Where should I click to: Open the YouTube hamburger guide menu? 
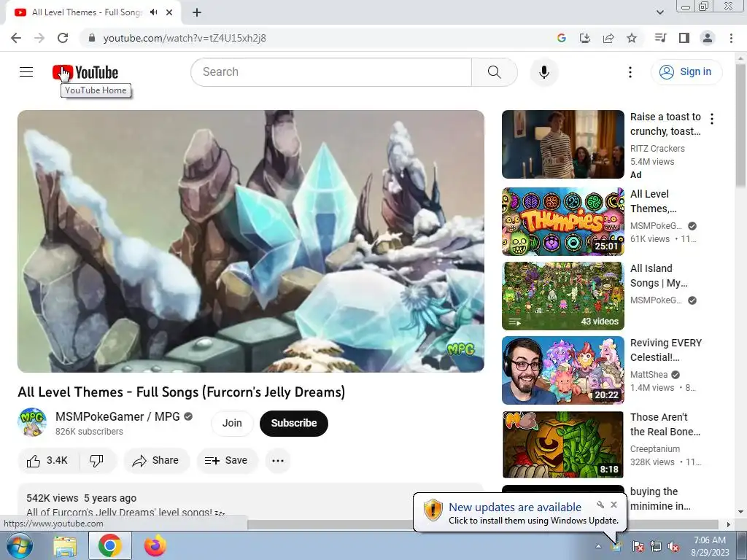[x=26, y=72]
